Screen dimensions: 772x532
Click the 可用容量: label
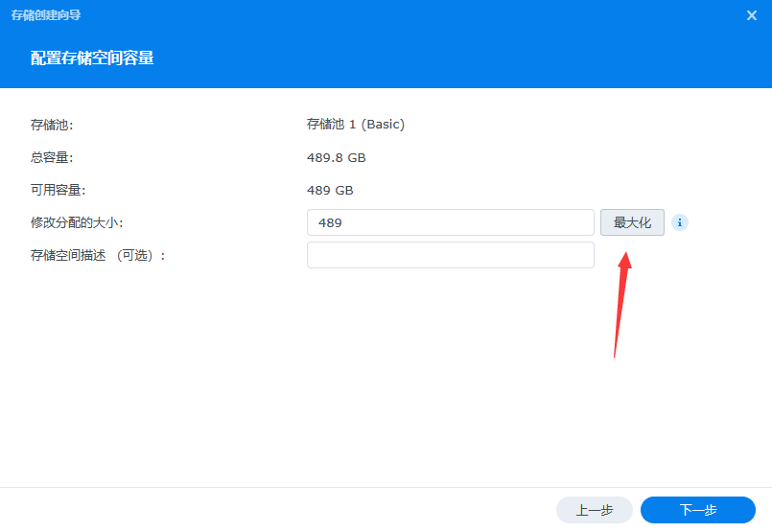[x=58, y=190]
